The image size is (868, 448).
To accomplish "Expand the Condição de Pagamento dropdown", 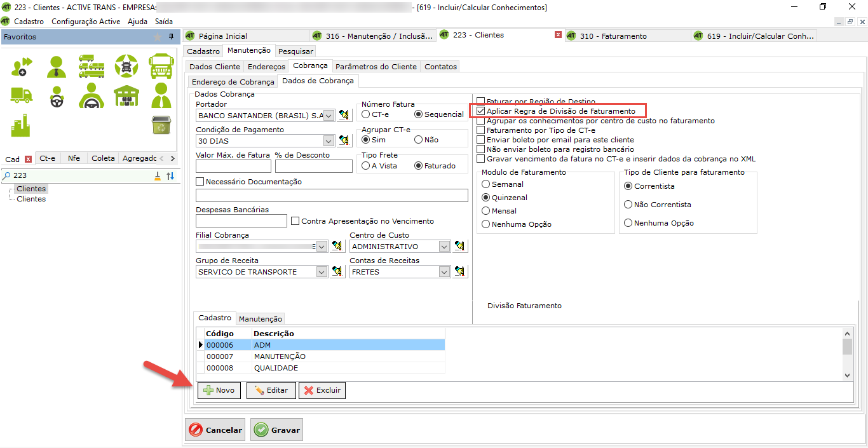I will click(x=329, y=140).
